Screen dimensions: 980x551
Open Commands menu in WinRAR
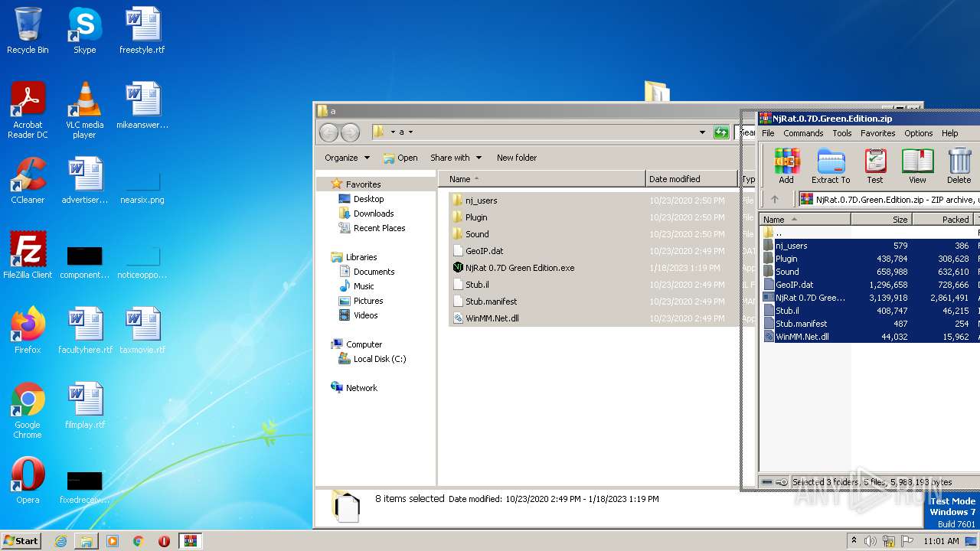coord(803,133)
